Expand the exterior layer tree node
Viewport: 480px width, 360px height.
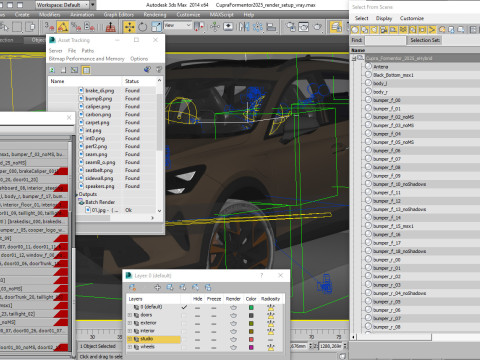click(130, 323)
